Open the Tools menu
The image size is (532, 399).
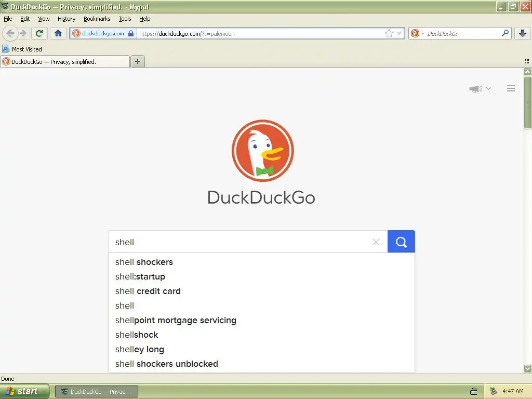[x=125, y=19]
